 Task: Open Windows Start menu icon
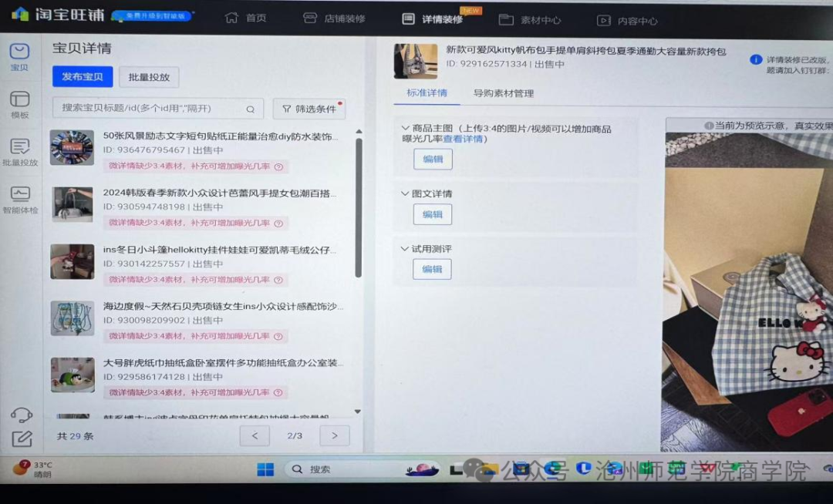pos(265,469)
